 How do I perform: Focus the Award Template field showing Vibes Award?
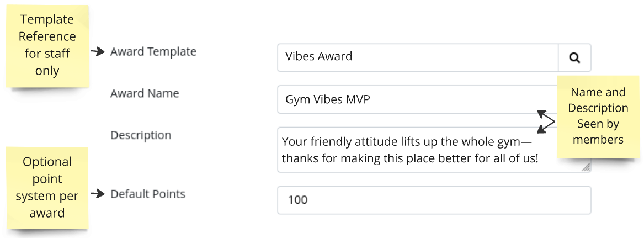[x=418, y=58]
